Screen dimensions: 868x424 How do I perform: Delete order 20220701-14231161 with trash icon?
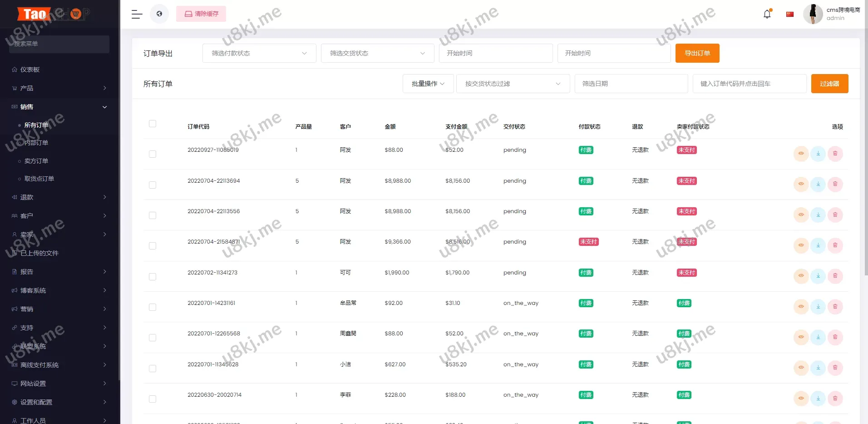(835, 306)
